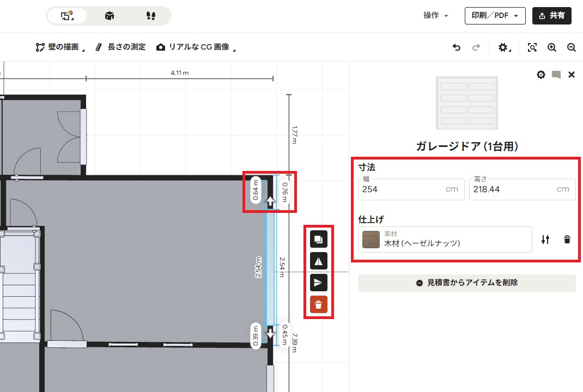The width and height of the screenshot is (583, 392).
Task: Click the lower arrow handle of garage door
Action: coord(270,333)
